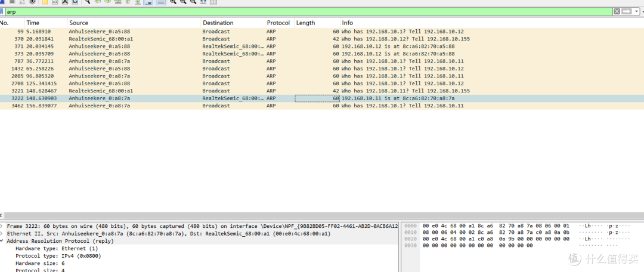Sort by the Destination column header
644x272 pixels.
pos(233,23)
